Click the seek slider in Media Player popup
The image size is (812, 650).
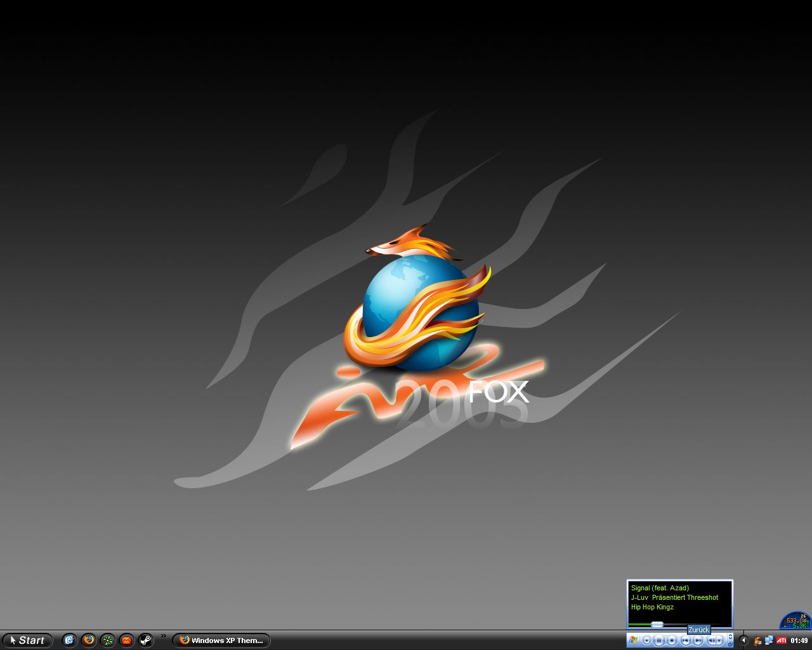(657, 625)
